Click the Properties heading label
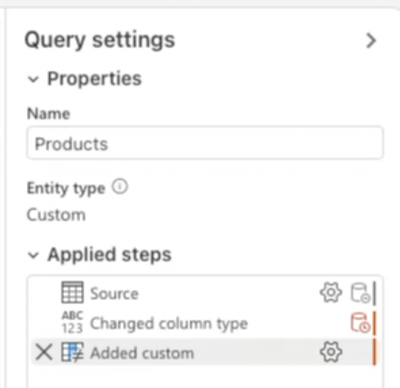This screenshot has height=388, width=400. (94, 79)
